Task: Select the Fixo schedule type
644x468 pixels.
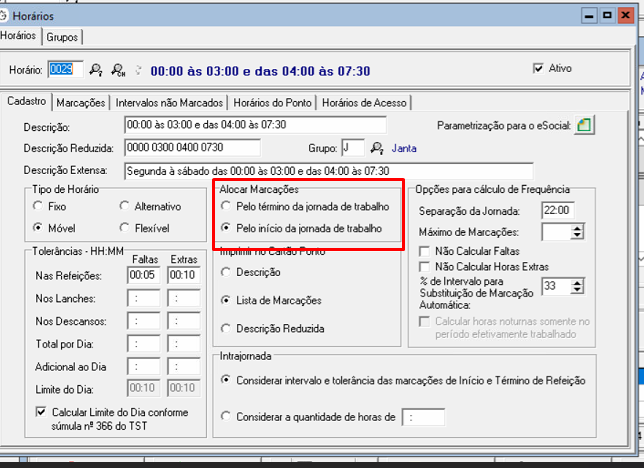Action: pyautogui.click(x=40, y=206)
